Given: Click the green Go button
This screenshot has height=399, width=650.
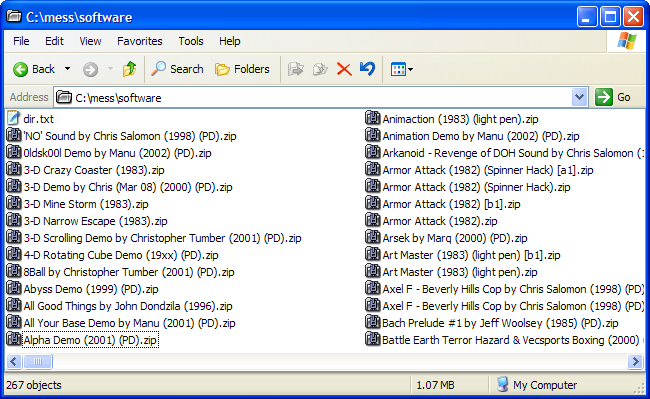Looking at the screenshot, I should [x=613, y=98].
